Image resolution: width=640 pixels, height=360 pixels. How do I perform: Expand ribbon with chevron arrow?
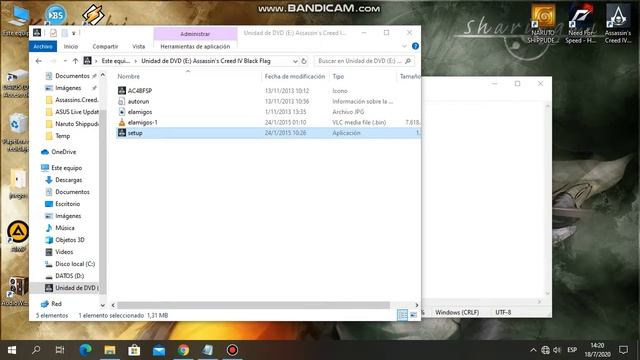pos(404,46)
